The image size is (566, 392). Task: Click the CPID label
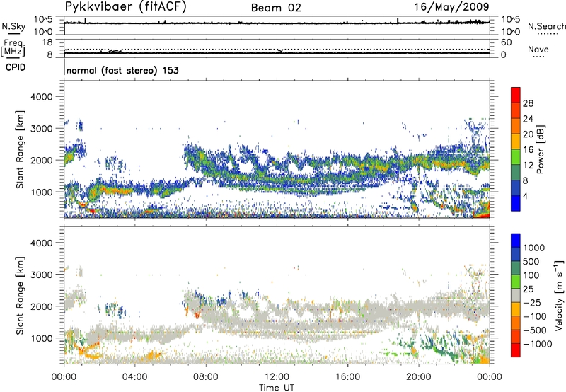tap(16, 67)
